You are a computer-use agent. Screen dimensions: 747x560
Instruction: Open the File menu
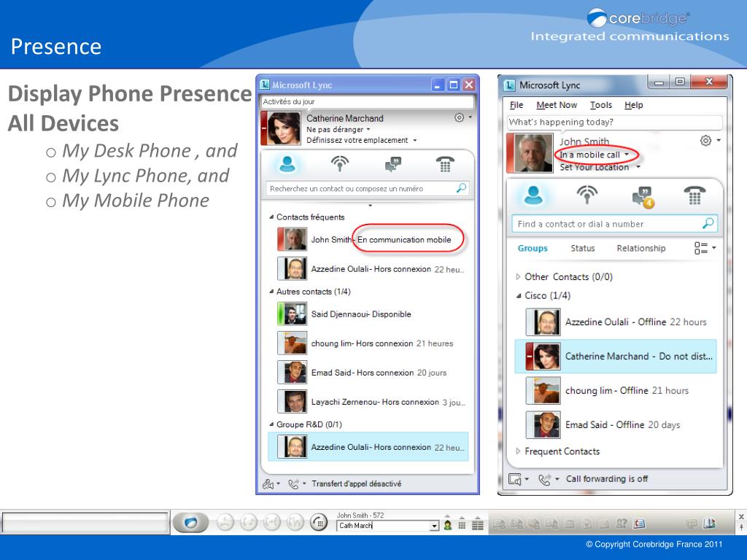pos(516,105)
